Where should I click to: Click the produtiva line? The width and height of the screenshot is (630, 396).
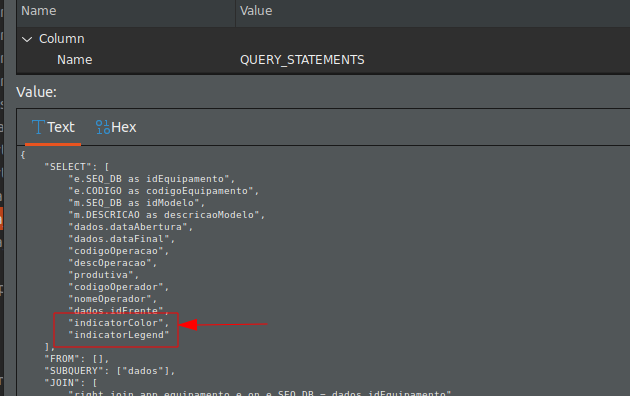point(104,275)
